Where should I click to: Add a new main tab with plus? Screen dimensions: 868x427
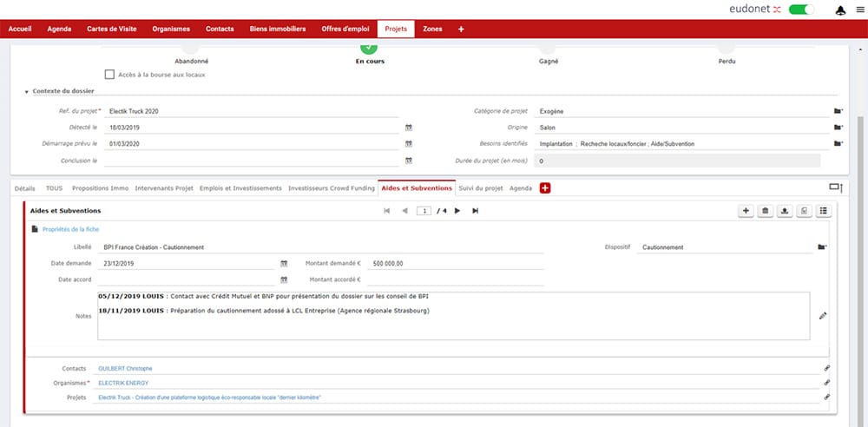coord(461,29)
